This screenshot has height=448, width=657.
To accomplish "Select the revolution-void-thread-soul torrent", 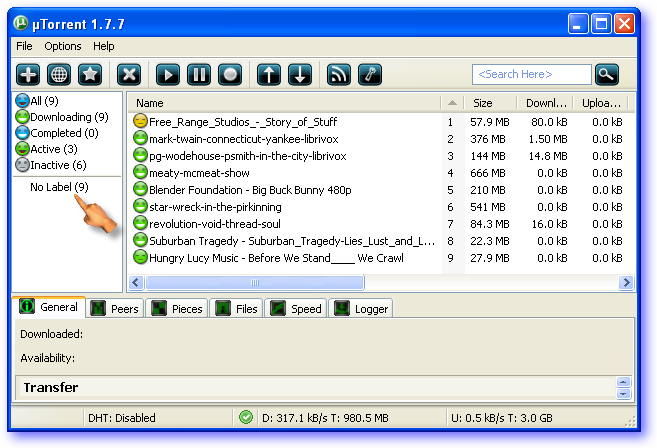I will [x=381, y=224].
